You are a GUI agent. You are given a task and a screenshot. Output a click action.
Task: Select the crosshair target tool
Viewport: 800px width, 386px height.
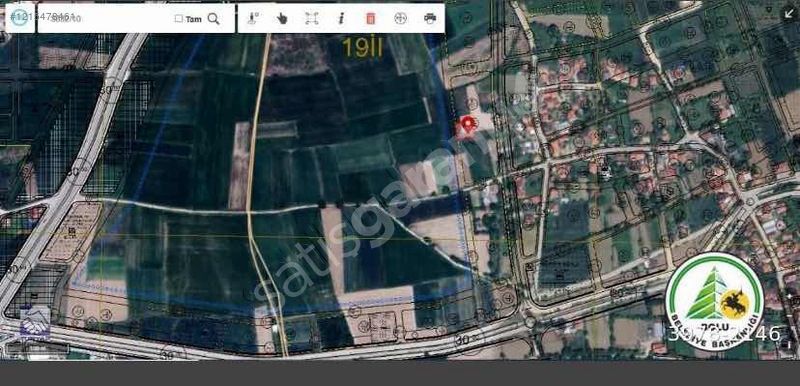(401, 18)
